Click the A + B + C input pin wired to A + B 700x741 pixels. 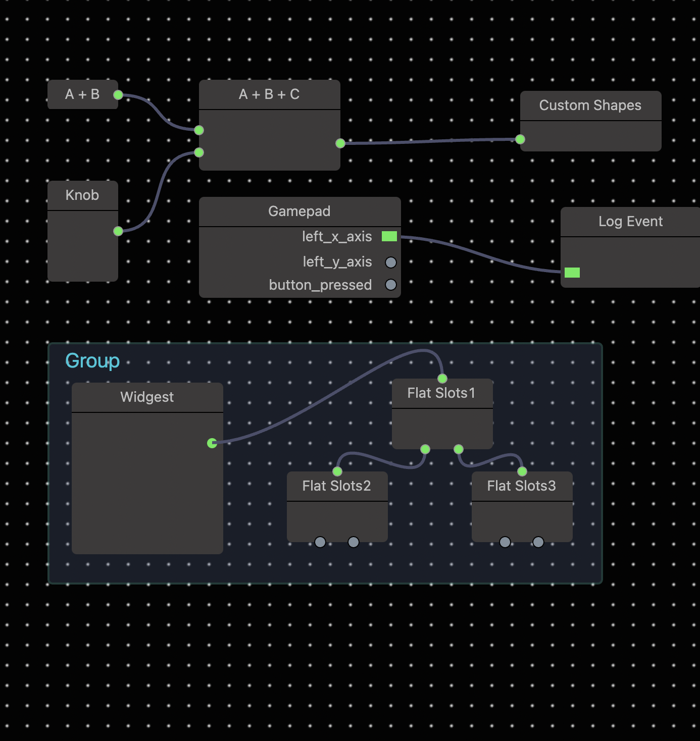199,130
